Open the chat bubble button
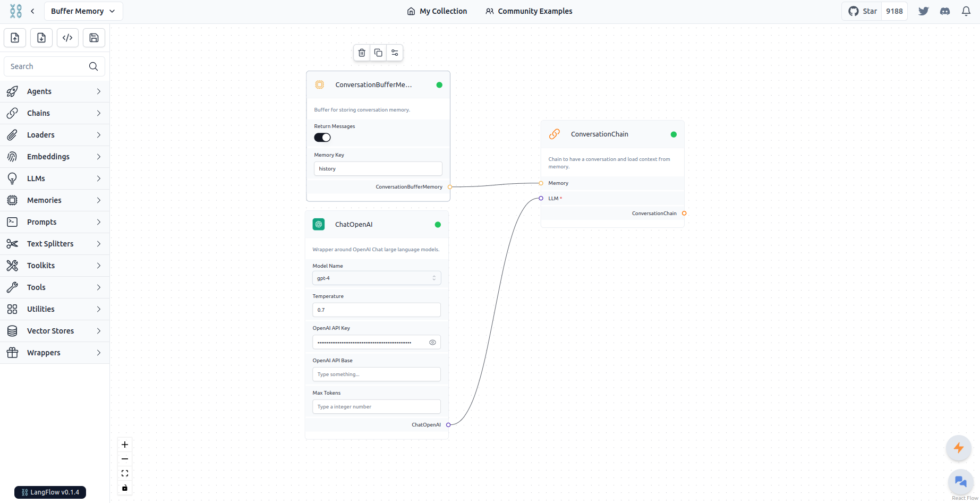 [x=961, y=482]
